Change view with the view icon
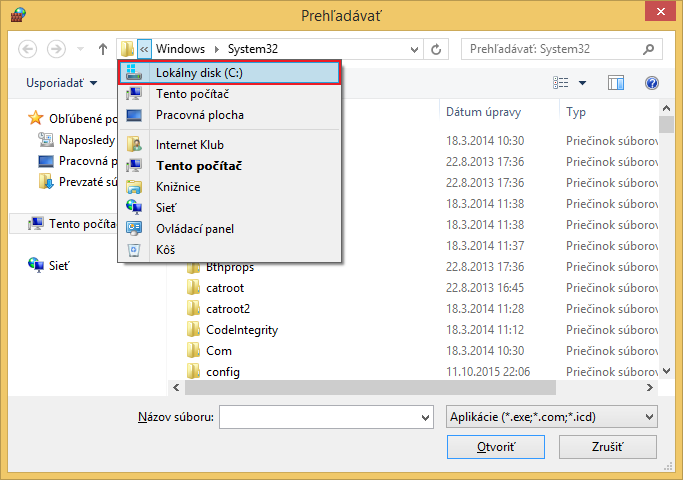This screenshot has height=480, width=683. pos(561,83)
